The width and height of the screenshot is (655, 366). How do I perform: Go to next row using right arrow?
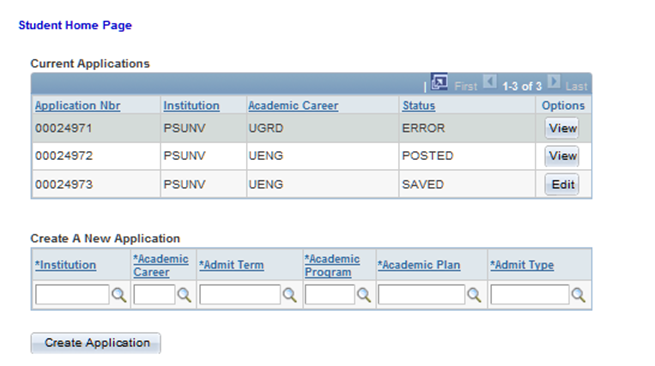pyautogui.click(x=554, y=81)
